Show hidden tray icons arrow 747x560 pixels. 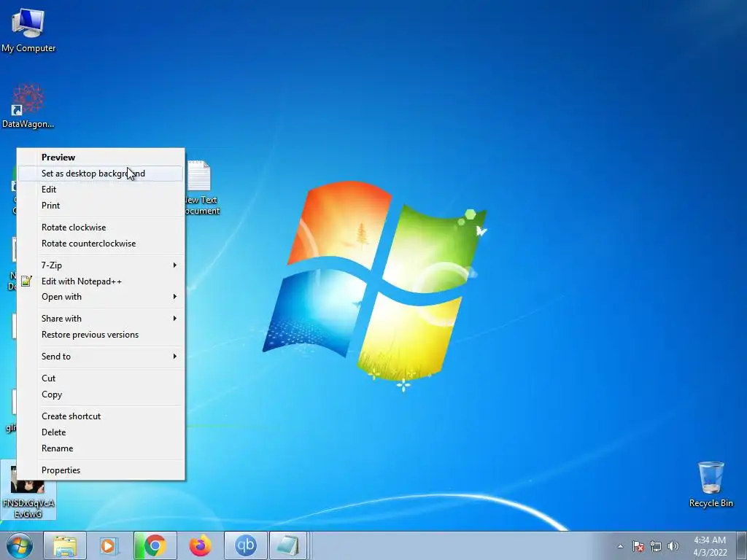(x=620, y=546)
